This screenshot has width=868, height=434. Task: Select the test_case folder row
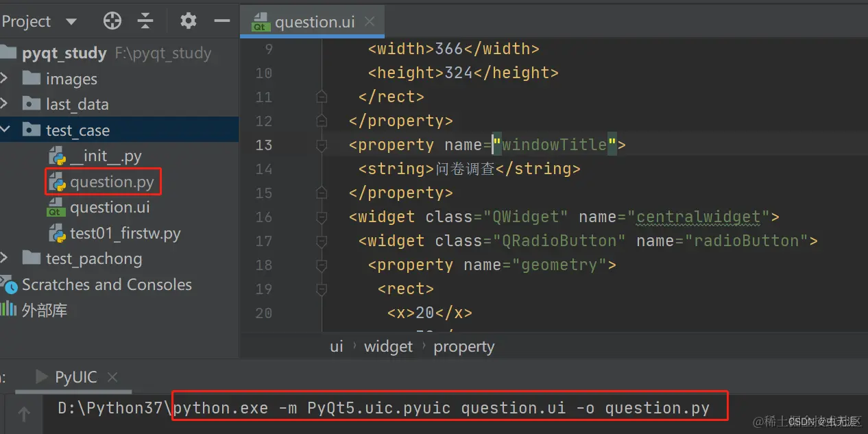119,130
